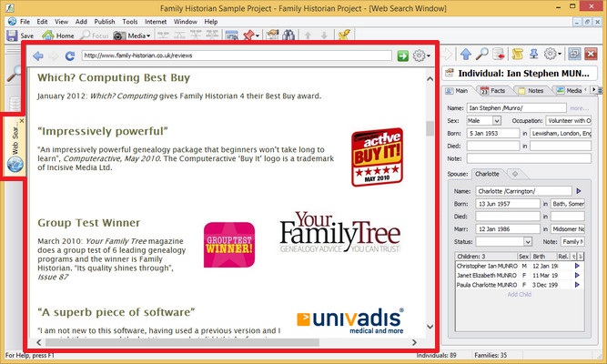The image size is (607, 364).
Task: Open the Internet menu
Action: [x=156, y=22]
